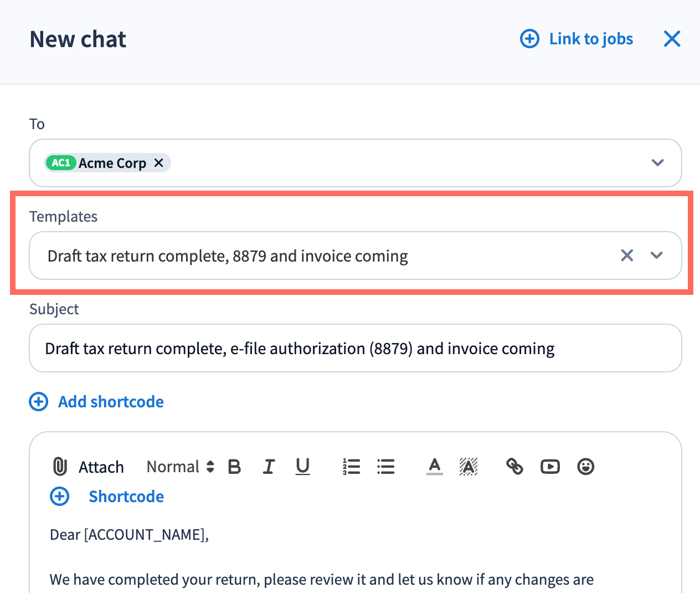Insert a bulleted list
700x593 pixels.
coord(385,467)
